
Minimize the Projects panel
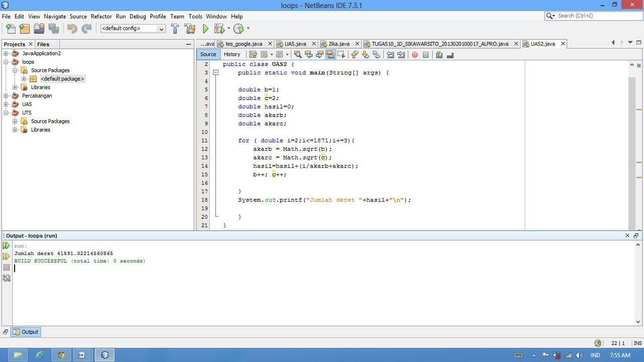pos(189,44)
